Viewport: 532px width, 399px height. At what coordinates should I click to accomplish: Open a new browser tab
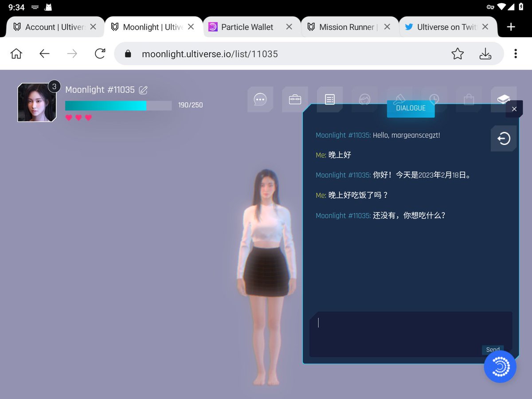click(x=511, y=27)
